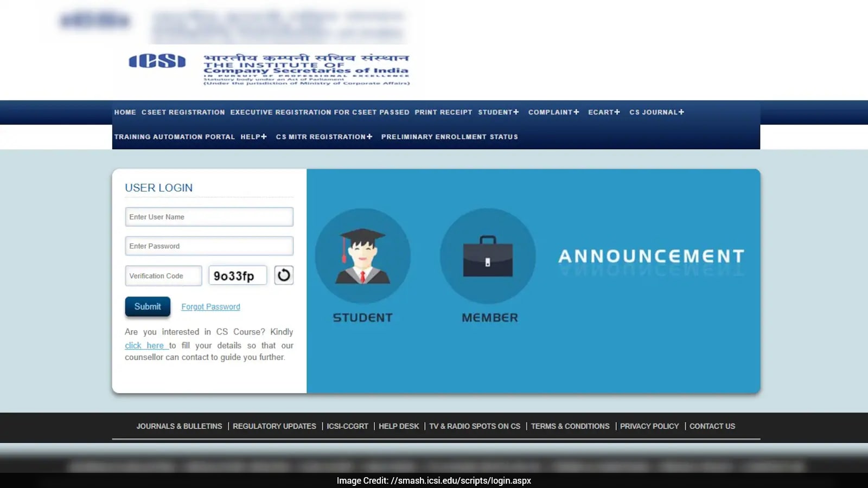Expand the CS Mitr Registration menu
This screenshot has width=868, height=488.
(x=324, y=137)
